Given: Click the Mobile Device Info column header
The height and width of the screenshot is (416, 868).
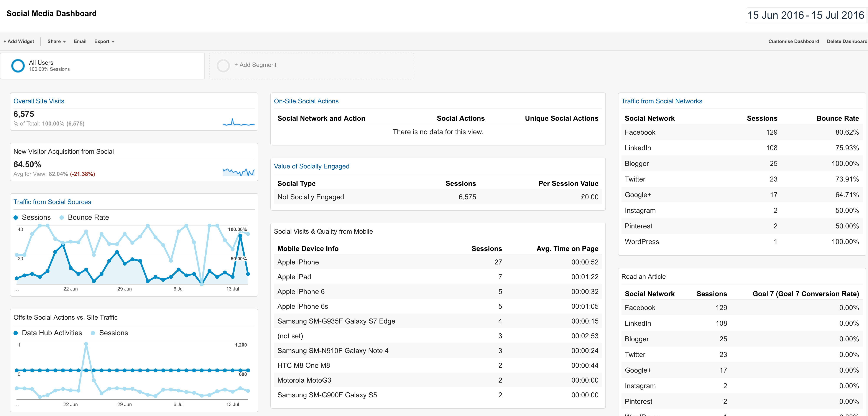Looking at the screenshot, I should [308, 249].
